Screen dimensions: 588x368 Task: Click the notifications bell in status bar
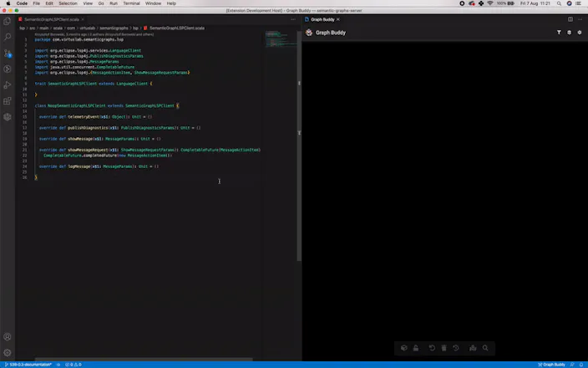581,365
